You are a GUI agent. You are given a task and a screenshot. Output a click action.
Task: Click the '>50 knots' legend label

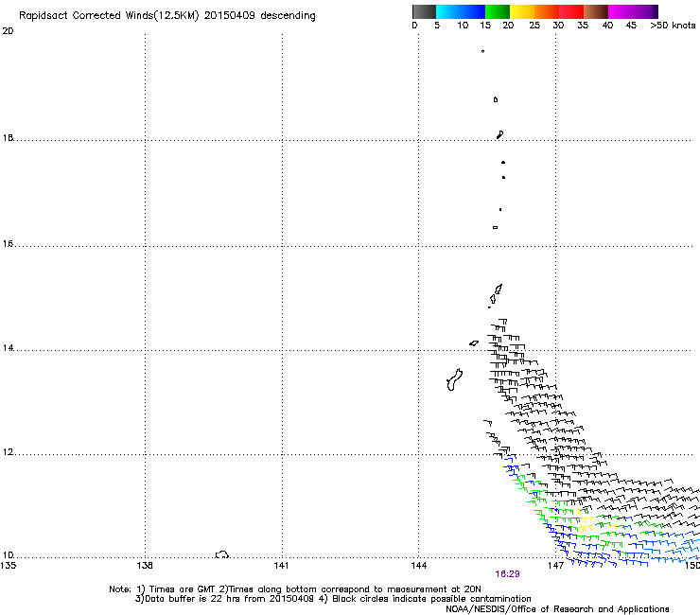coord(673,26)
